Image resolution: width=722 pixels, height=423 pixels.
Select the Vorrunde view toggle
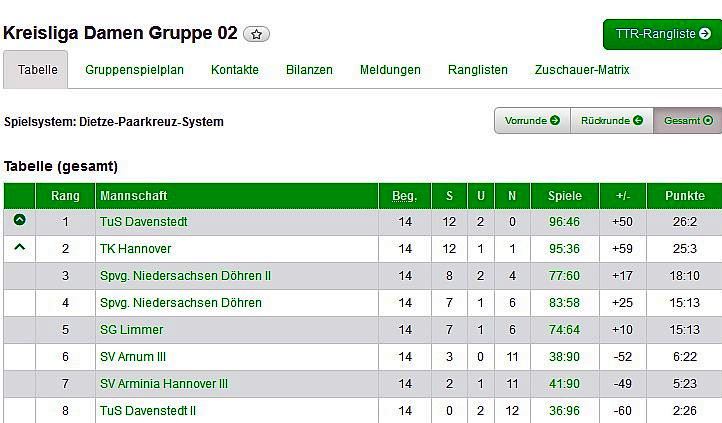[x=532, y=121]
